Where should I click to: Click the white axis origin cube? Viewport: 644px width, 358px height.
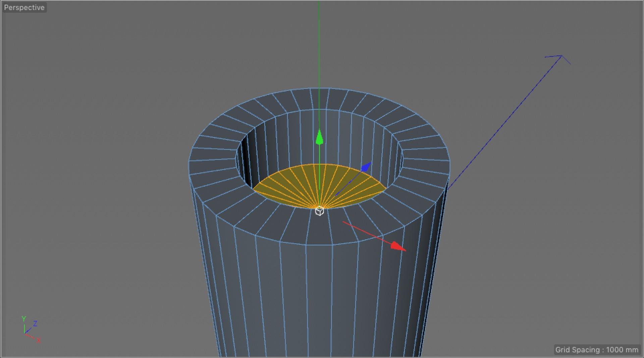(x=320, y=211)
